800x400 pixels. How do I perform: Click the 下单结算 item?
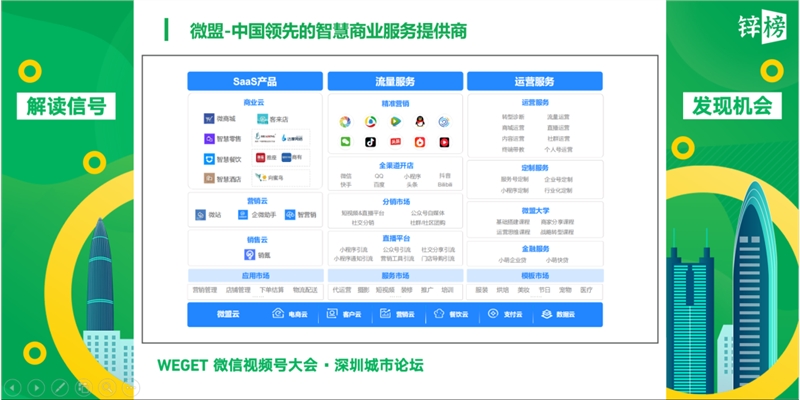pyautogui.click(x=271, y=290)
